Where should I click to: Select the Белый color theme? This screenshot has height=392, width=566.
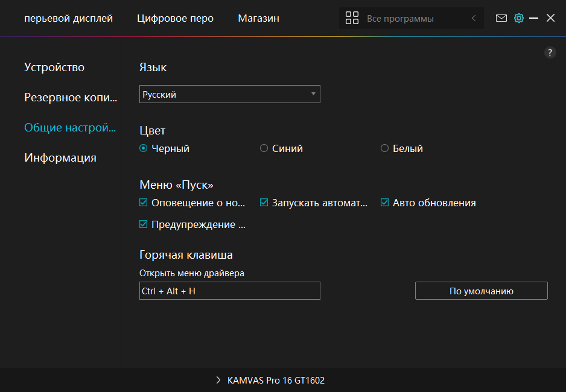[x=384, y=148]
